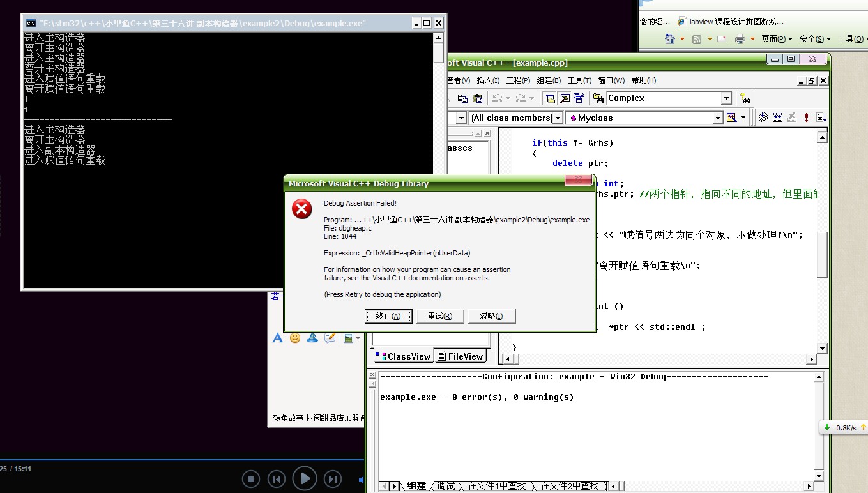Open the 页面(P) dropdown menu in the browser

pos(777,39)
